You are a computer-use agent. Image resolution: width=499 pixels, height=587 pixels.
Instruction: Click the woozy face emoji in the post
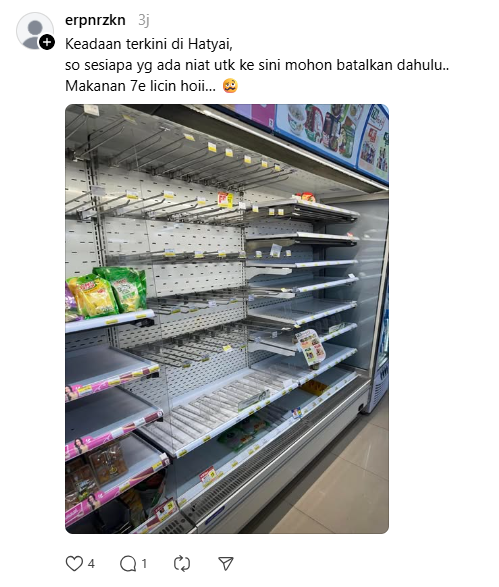point(230,86)
